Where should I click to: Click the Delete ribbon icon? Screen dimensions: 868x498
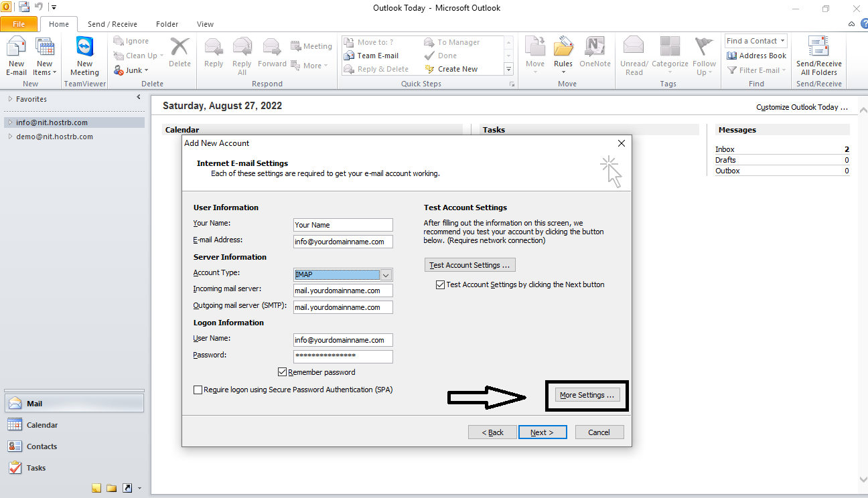coord(179,52)
